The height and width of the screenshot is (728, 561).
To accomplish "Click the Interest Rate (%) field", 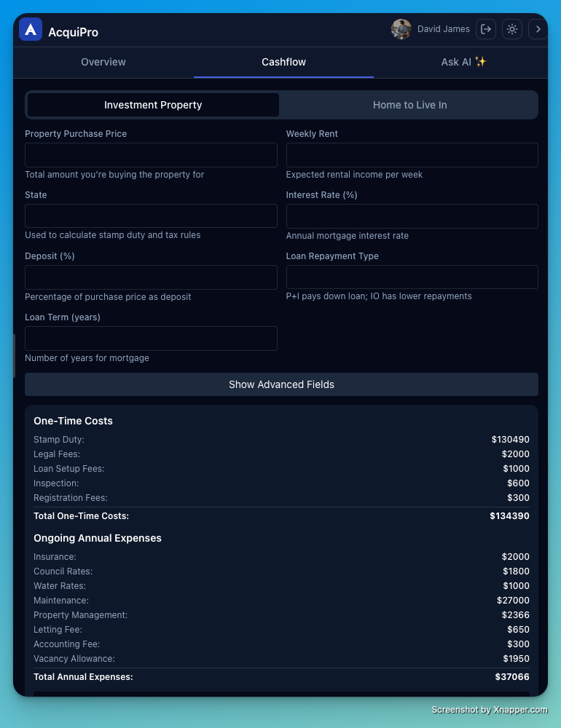I will (412, 216).
